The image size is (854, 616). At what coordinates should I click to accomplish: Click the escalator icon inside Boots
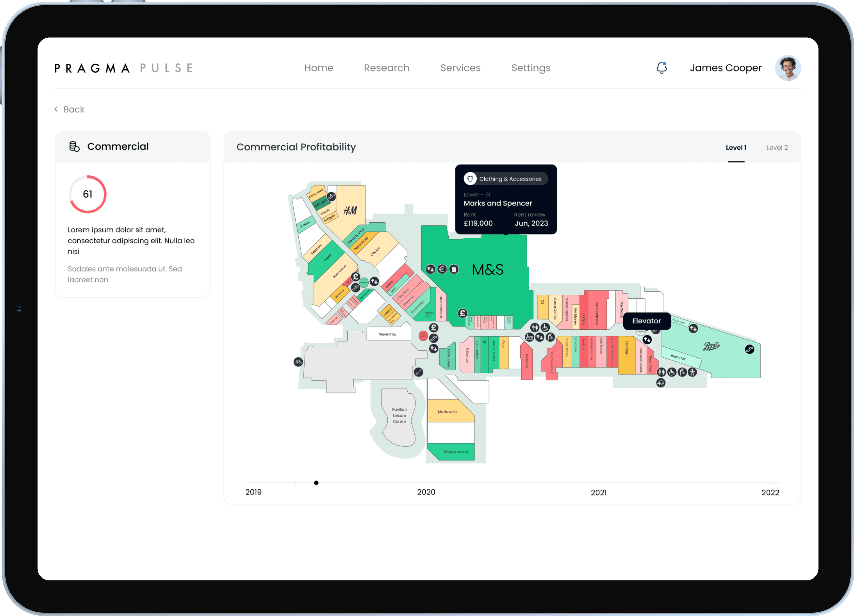(x=749, y=349)
